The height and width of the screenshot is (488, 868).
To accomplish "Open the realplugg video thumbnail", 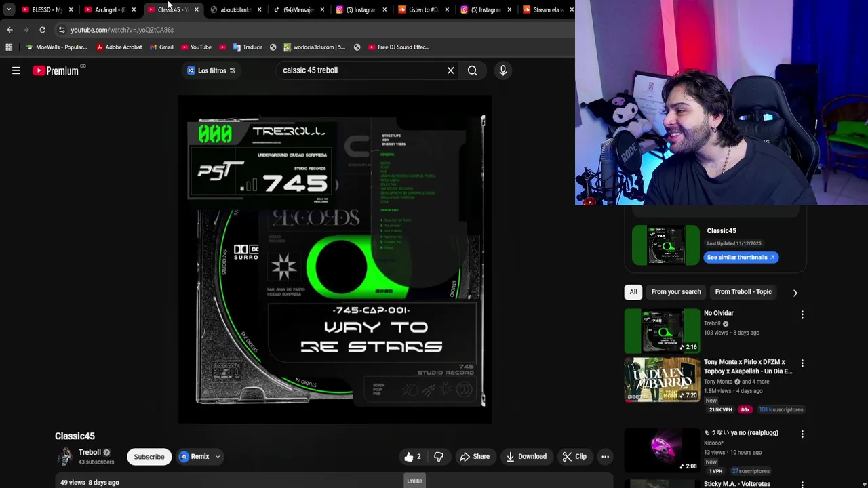I will point(662,451).
